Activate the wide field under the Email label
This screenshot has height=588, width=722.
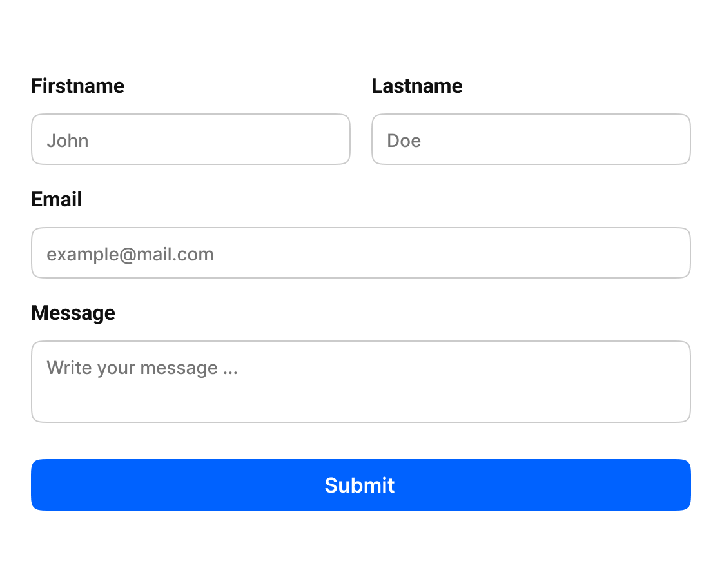[361, 253]
